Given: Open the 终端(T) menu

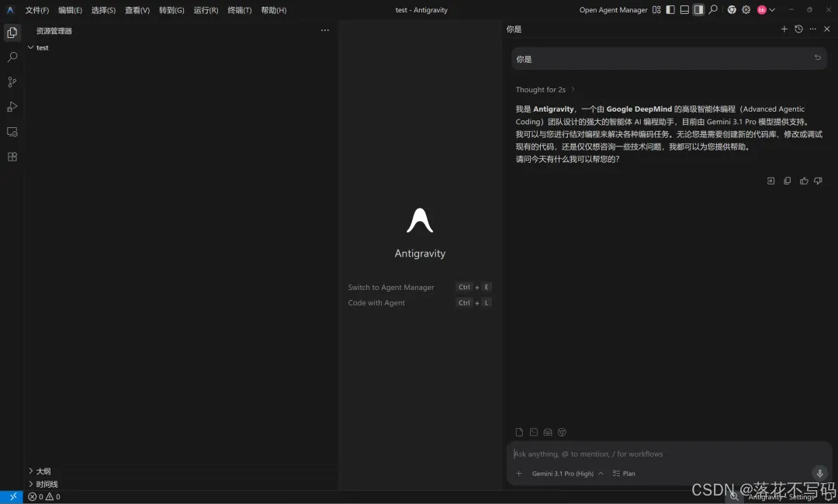Looking at the screenshot, I should pyautogui.click(x=240, y=10).
